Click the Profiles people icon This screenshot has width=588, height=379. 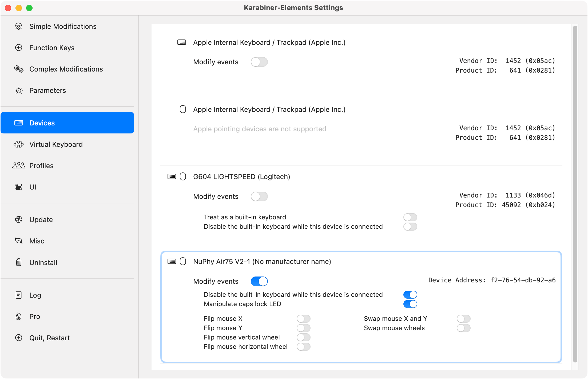point(18,166)
